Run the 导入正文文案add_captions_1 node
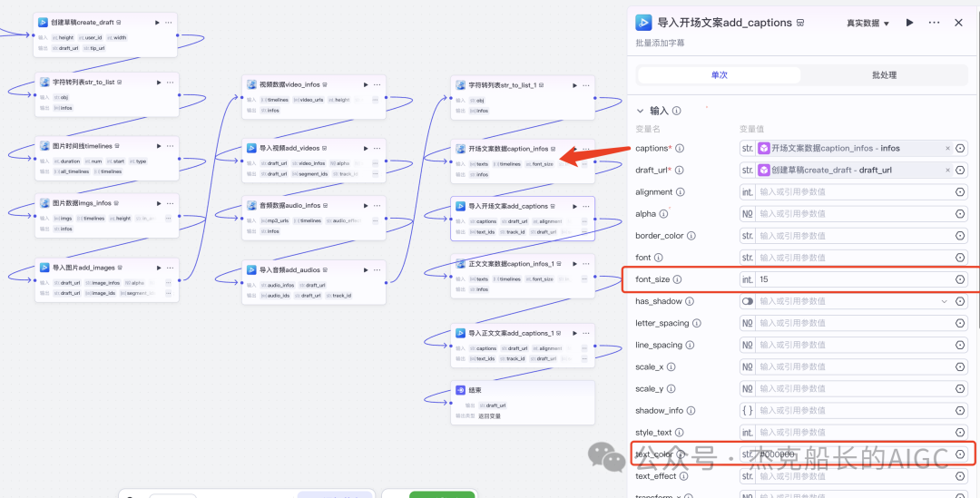This screenshot has height=498, width=980. [x=574, y=334]
